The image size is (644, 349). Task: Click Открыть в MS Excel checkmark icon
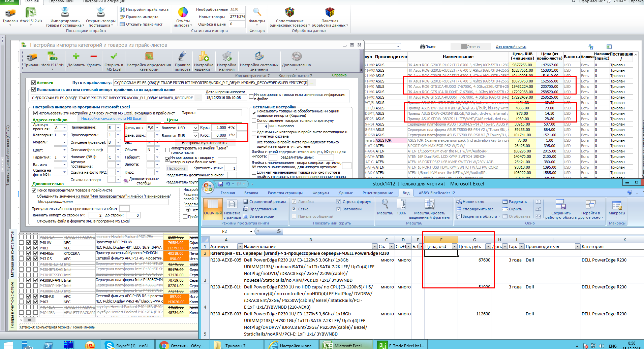pos(114,56)
